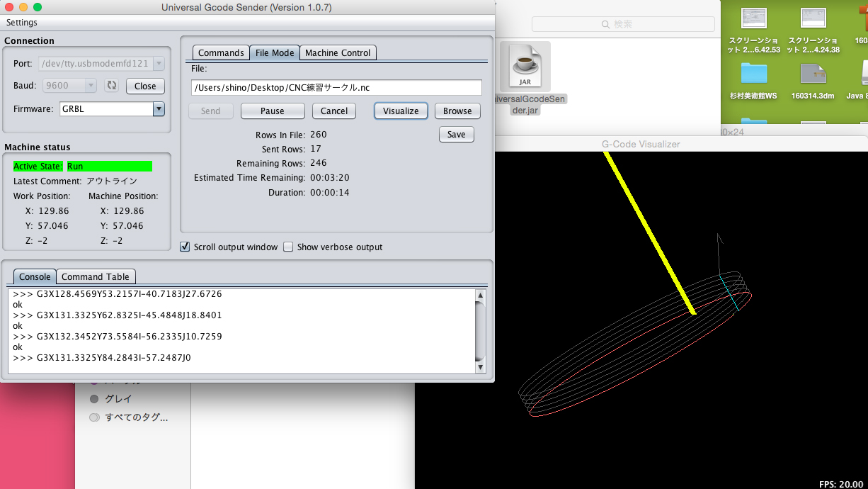Select the File Mode tab
Viewport: 868px width, 489px height.
click(275, 52)
